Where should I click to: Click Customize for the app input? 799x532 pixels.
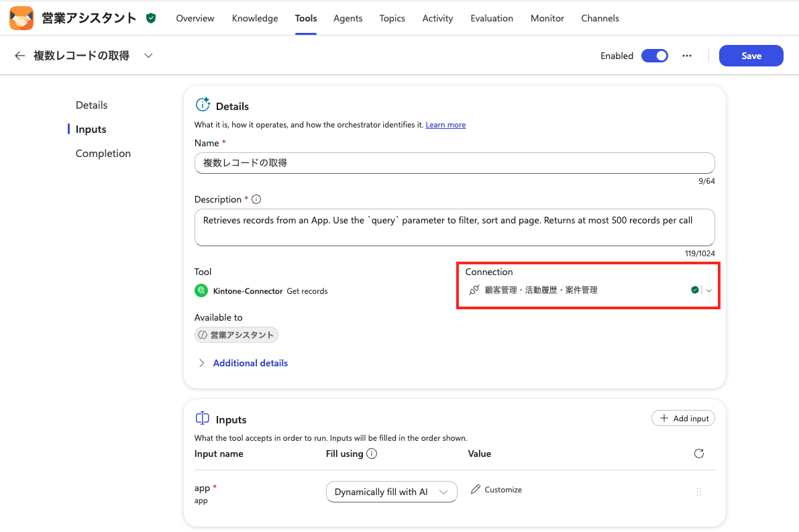[x=496, y=489]
